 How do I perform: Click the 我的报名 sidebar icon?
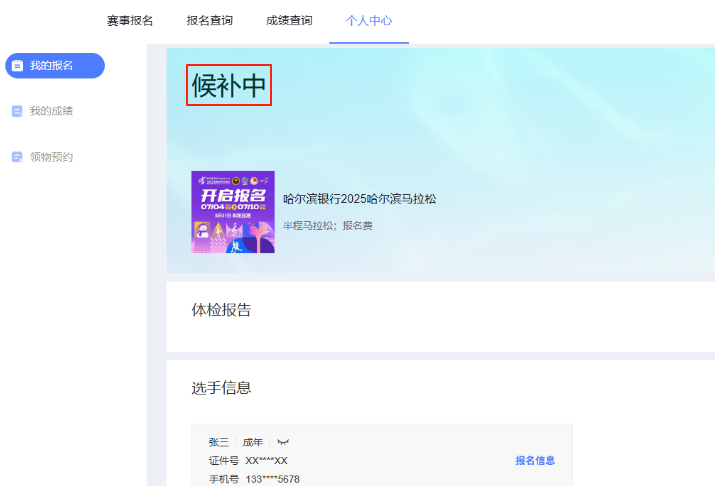coord(17,66)
